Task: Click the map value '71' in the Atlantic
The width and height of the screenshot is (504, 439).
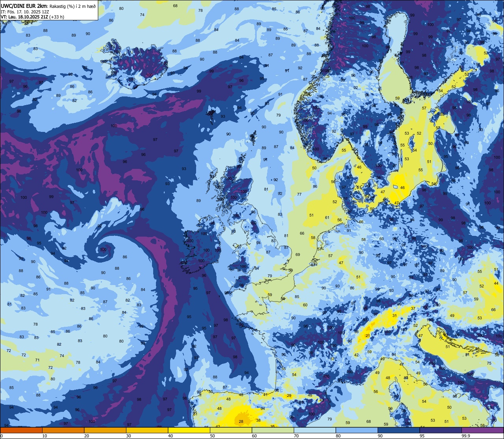Action: pyautogui.click(x=37, y=360)
